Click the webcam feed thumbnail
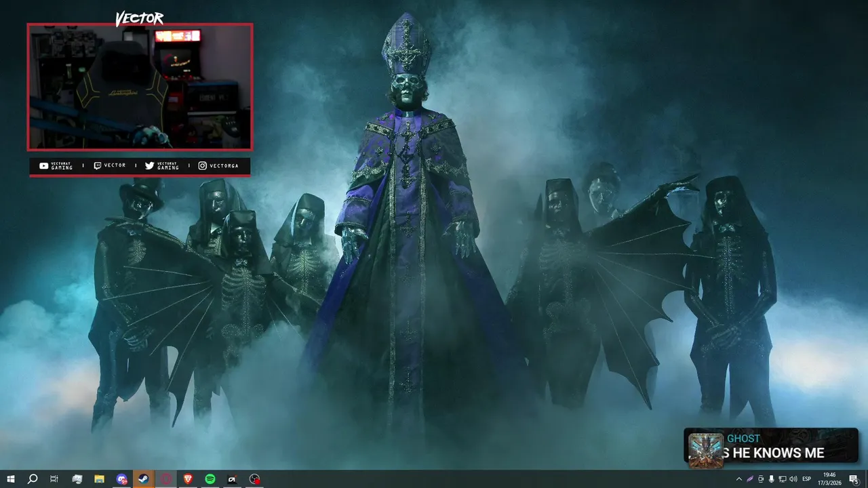 140,87
